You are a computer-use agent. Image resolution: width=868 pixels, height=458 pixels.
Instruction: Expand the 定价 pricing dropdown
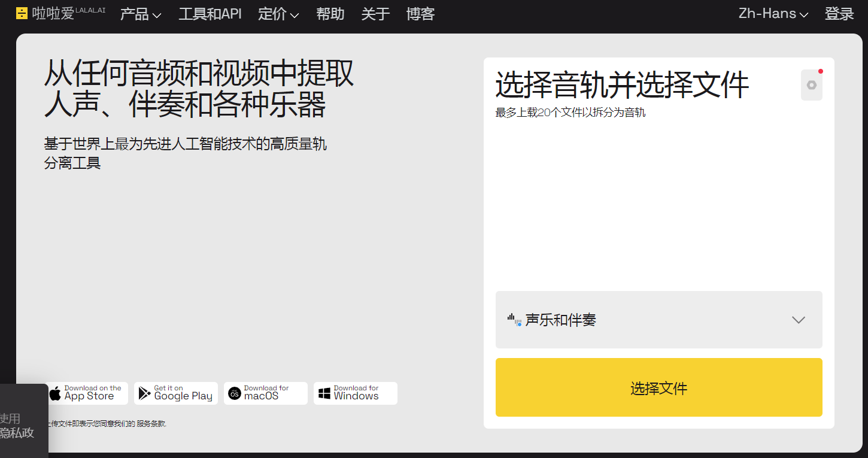click(x=278, y=14)
